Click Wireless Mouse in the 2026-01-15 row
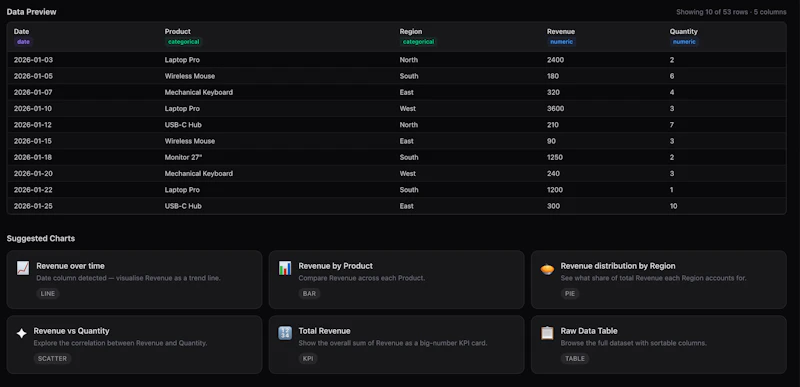This screenshot has width=800, height=387. click(190, 141)
